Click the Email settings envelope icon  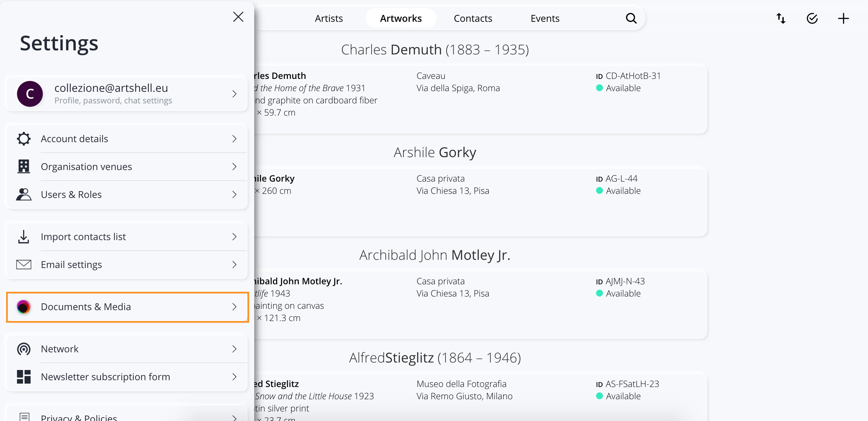24,265
